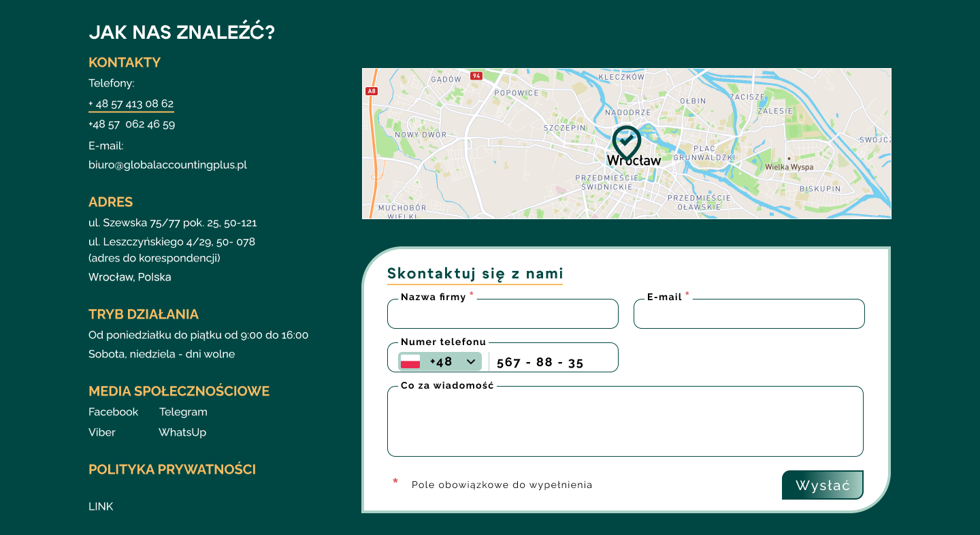Focus the Nazwa firmy input field
980x535 pixels.
503,314
